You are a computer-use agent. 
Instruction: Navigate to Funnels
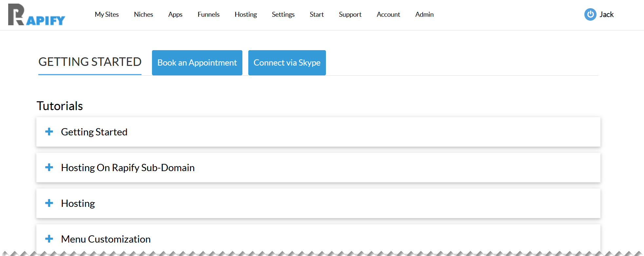tap(208, 14)
